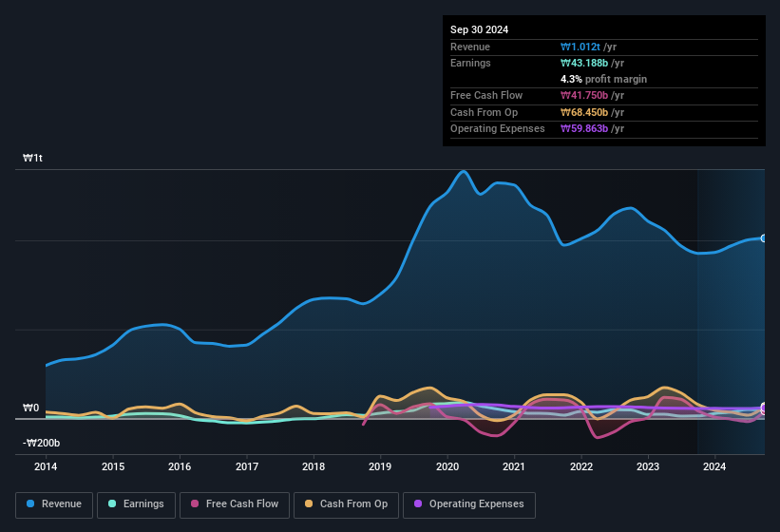780x532 pixels.
Task: Click the Earnings row label in tooltip
Action: click(x=470, y=63)
